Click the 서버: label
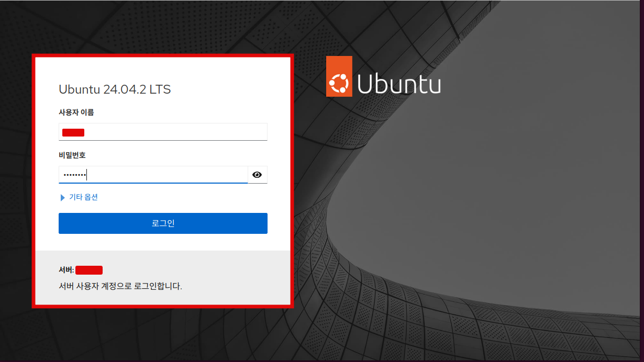This screenshot has width=644, height=362. pos(66,270)
